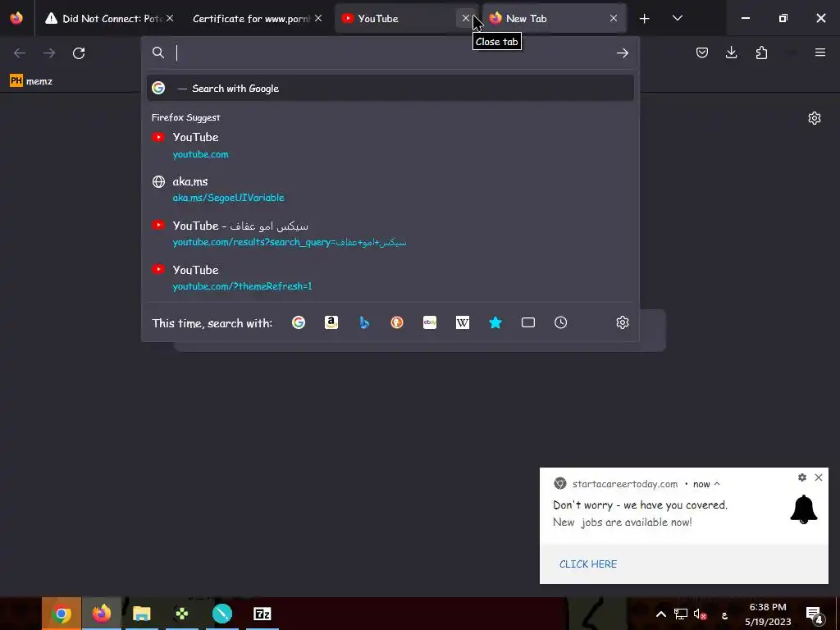
Task: Click the Go arrow in address bar
Action: (622, 52)
